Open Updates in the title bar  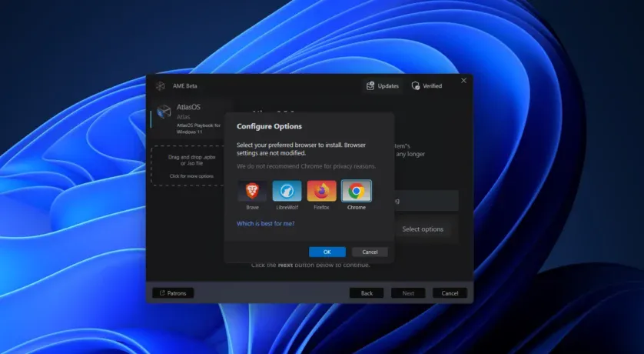[x=382, y=85]
